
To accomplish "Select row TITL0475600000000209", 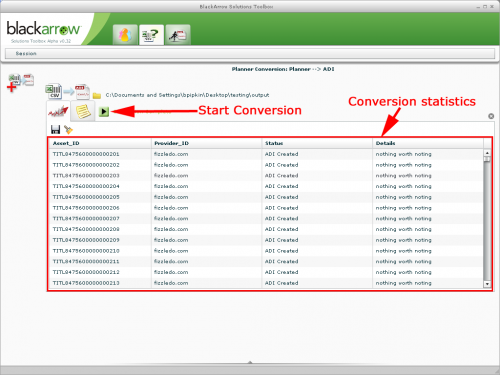I will [266, 240].
